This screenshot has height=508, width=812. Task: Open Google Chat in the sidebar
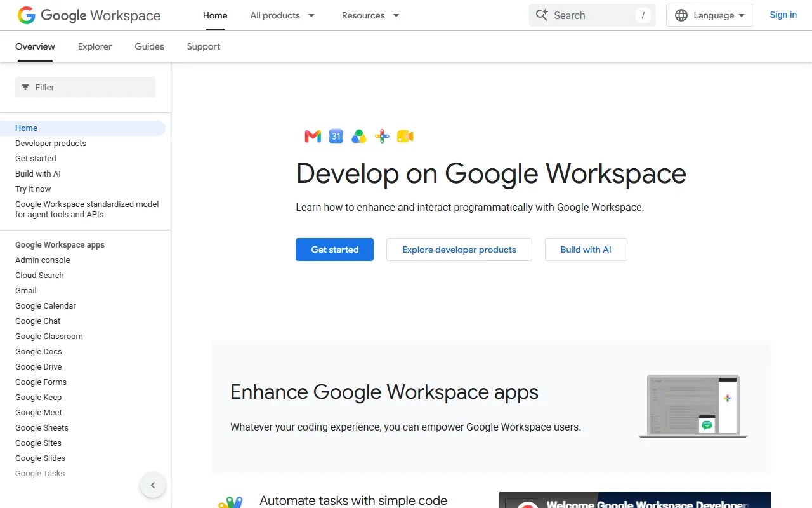tap(38, 321)
